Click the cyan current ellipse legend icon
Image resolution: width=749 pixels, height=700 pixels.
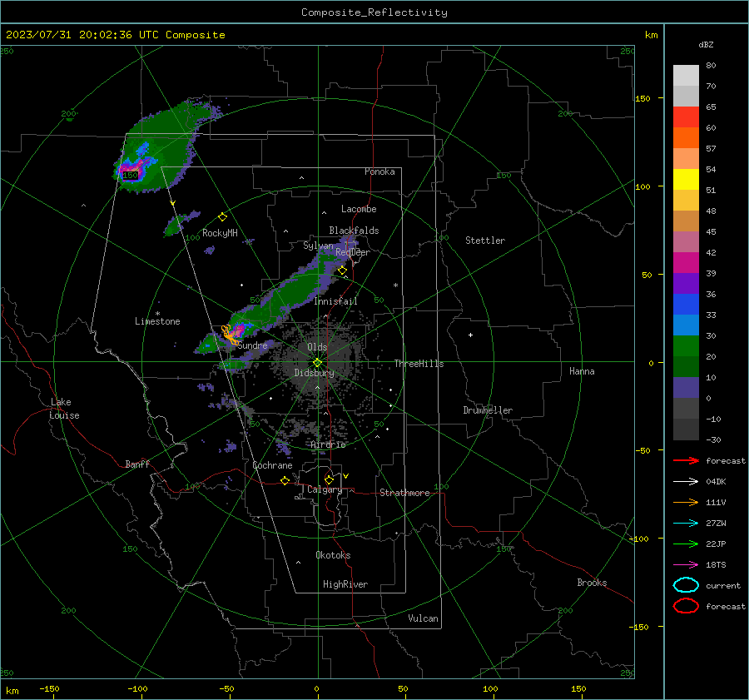(x=686, y=585)
